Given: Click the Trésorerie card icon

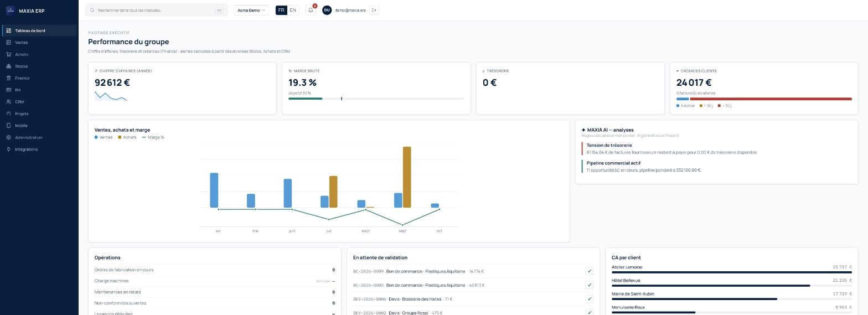Looking at the screenshot, I should pyautogui.click(x=484, y=71).
